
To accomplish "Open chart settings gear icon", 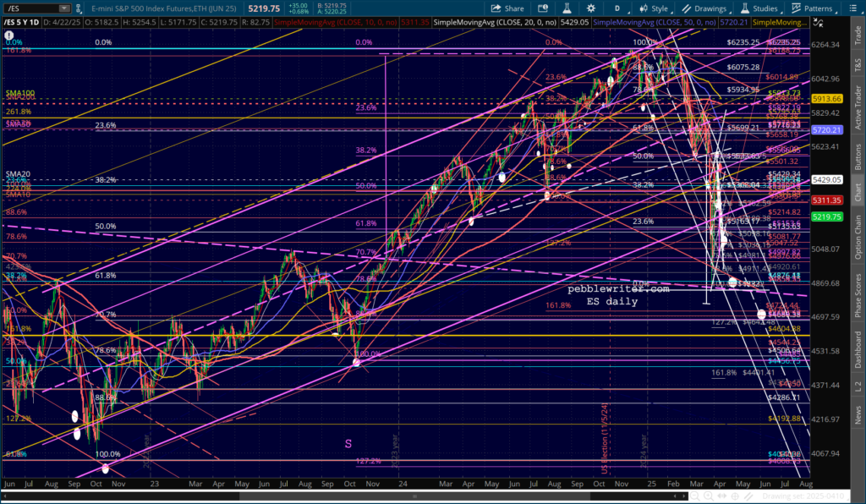I will (591, 8).
